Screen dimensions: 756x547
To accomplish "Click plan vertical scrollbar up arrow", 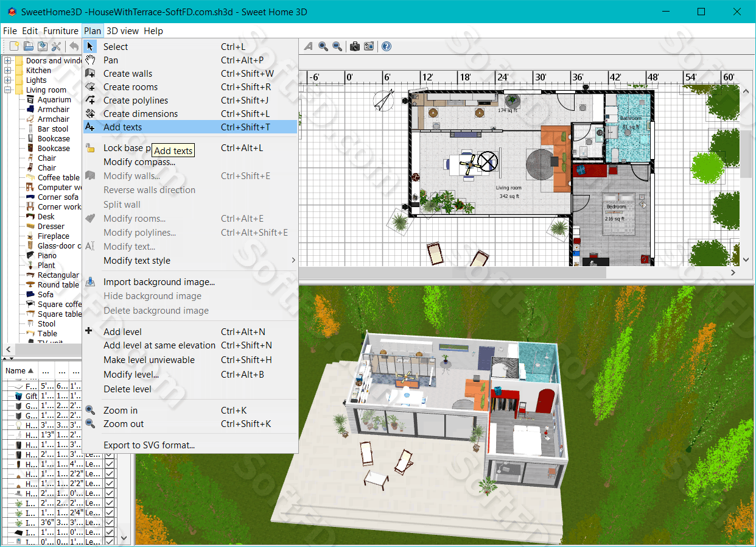I will click(x=747, y=90).
